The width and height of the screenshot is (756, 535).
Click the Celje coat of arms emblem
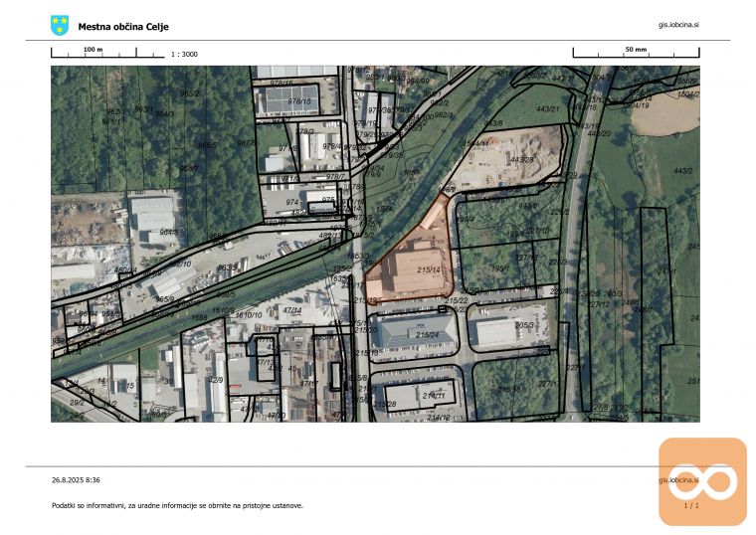pos(60,26)
